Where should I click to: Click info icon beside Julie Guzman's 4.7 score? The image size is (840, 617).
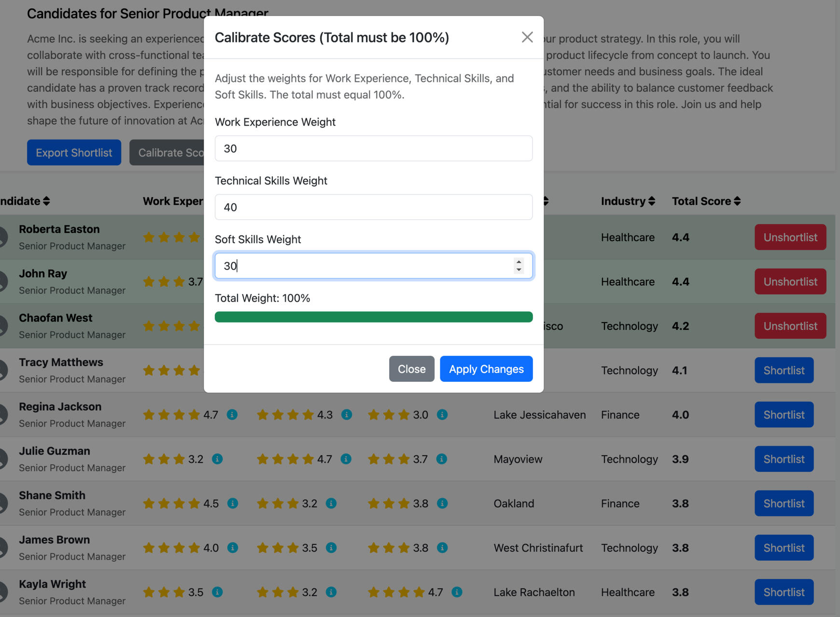tap(346, 459)
